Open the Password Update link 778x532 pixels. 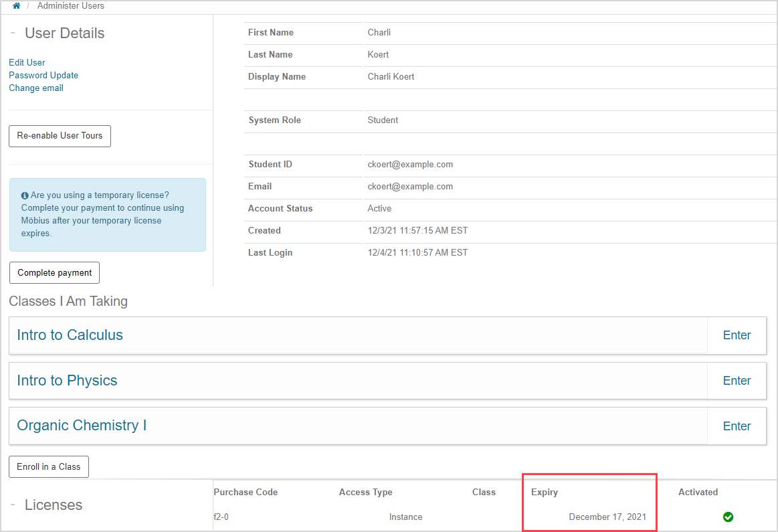[x=43, y=75]
